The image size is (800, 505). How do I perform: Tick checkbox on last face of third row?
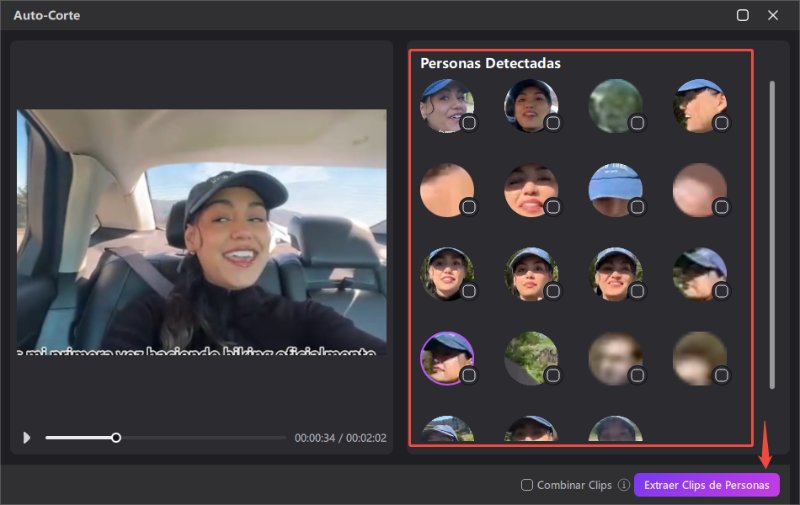[x=721, y=291]
